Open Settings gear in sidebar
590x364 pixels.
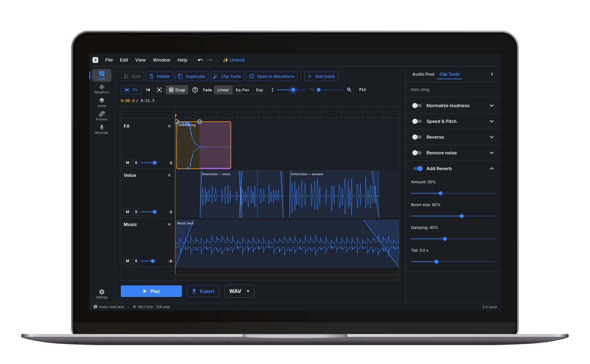click(x=101, y=294)
